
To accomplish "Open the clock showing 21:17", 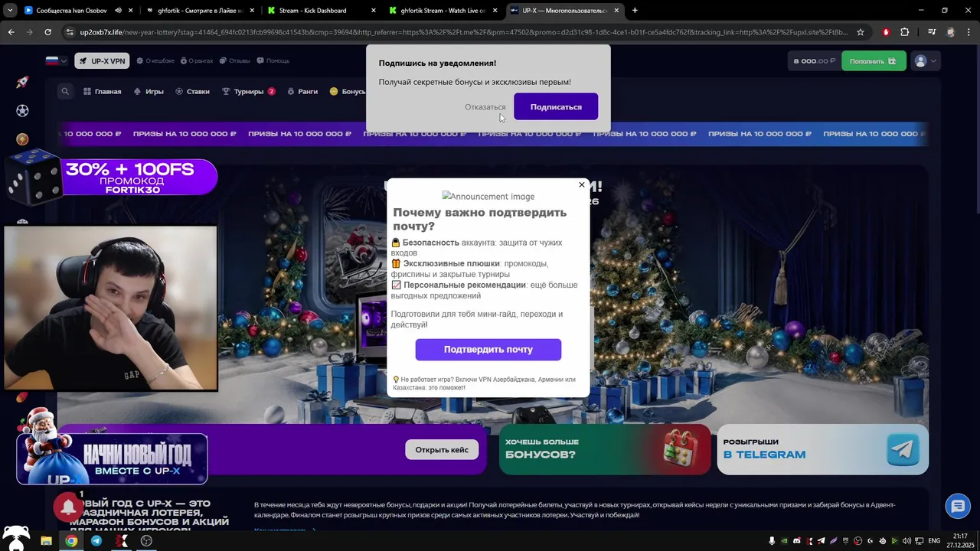I will [x=960, y=540].
